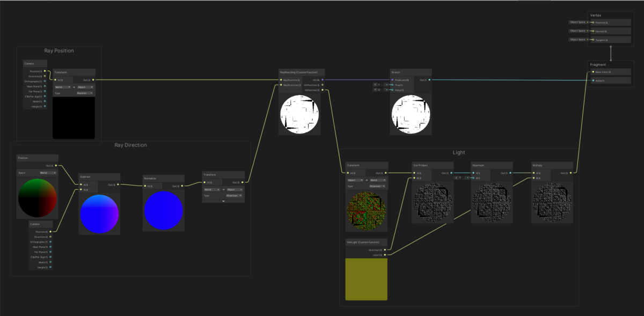Select the Subtract node header

(x=99, y=177)
